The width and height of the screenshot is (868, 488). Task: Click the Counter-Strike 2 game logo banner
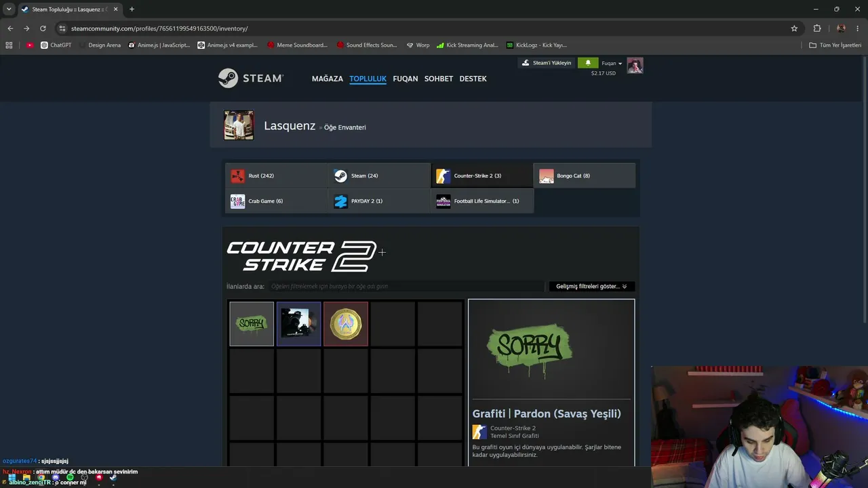point(301,256)
